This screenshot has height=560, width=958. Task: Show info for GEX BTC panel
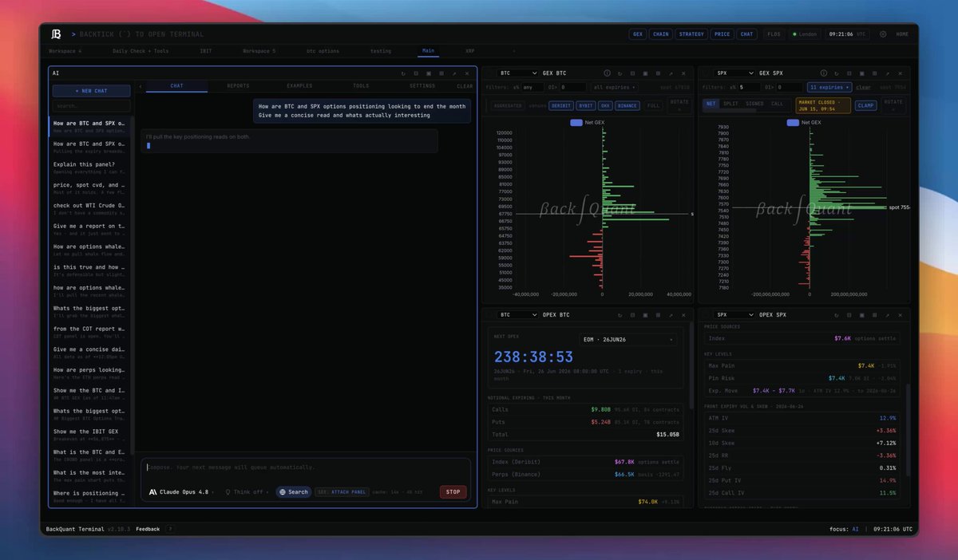point(608,73)
